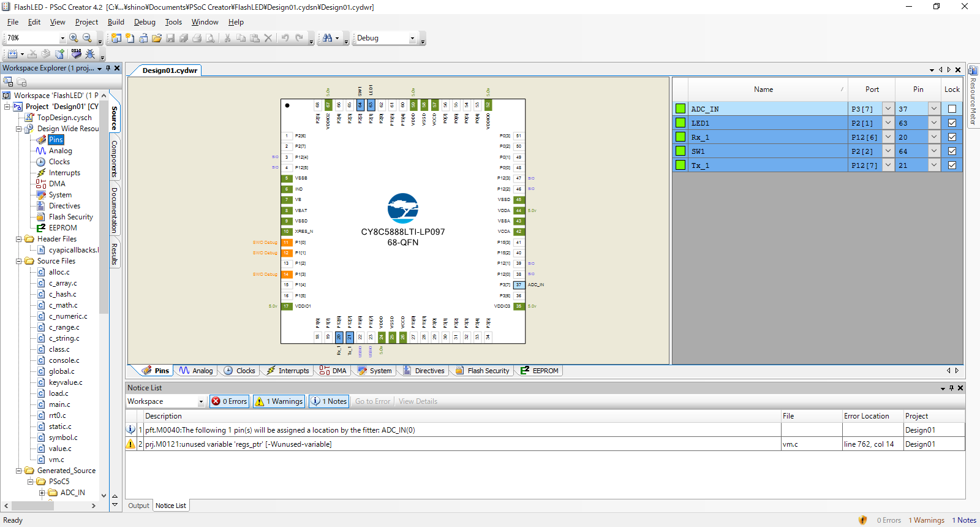
Task: Click the Open folder toolbar icon
Action: pos(157,38)
